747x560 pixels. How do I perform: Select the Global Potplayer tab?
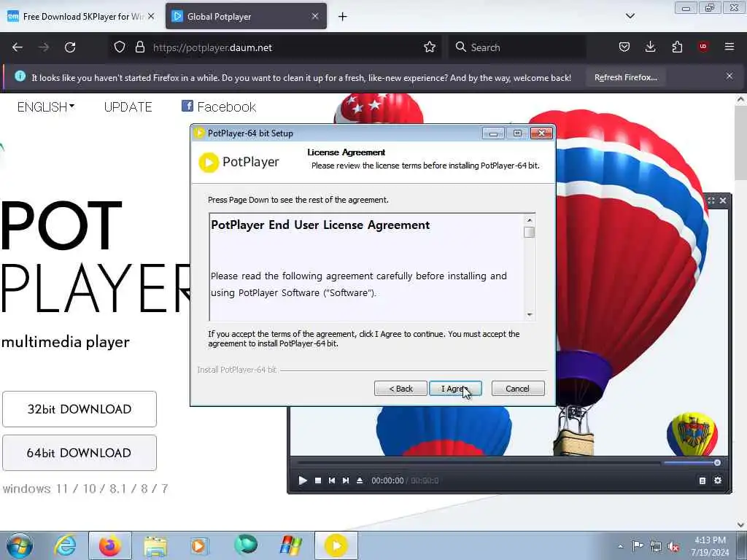pos(246,17)
